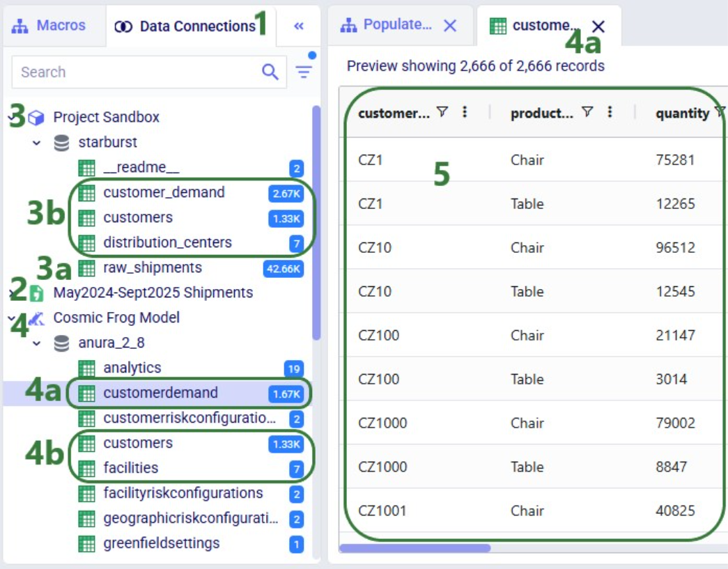Click the customer_demand table grid icon
Viewport: 728px width, 569px height.
point(87,193)
